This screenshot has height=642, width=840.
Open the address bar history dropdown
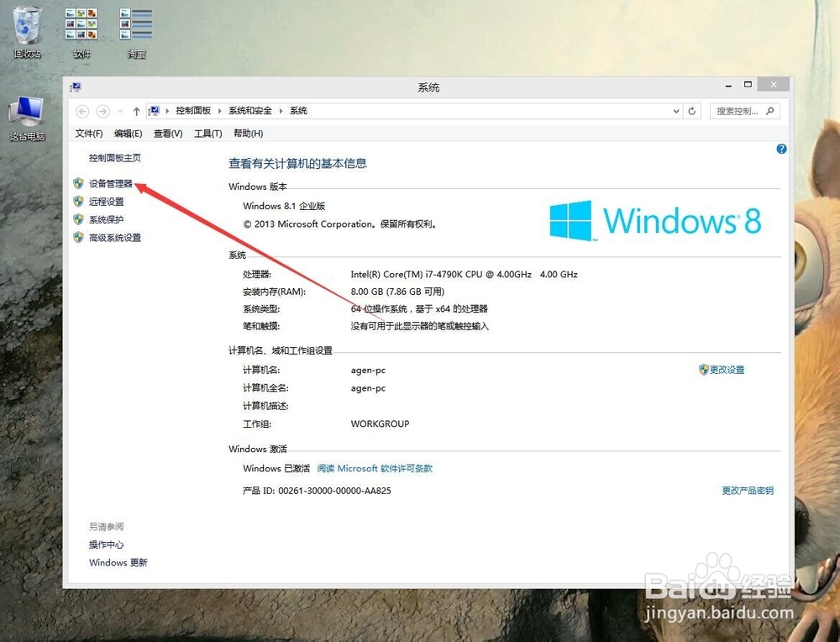tap(676, 111)
